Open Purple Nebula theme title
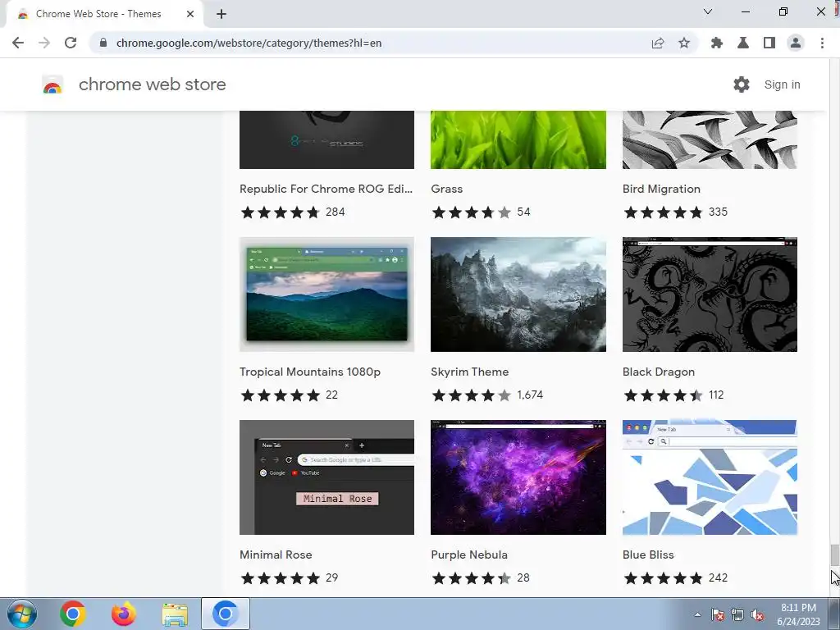The height and width of the screenshot is (630, 840). click(x=468, y=555)
